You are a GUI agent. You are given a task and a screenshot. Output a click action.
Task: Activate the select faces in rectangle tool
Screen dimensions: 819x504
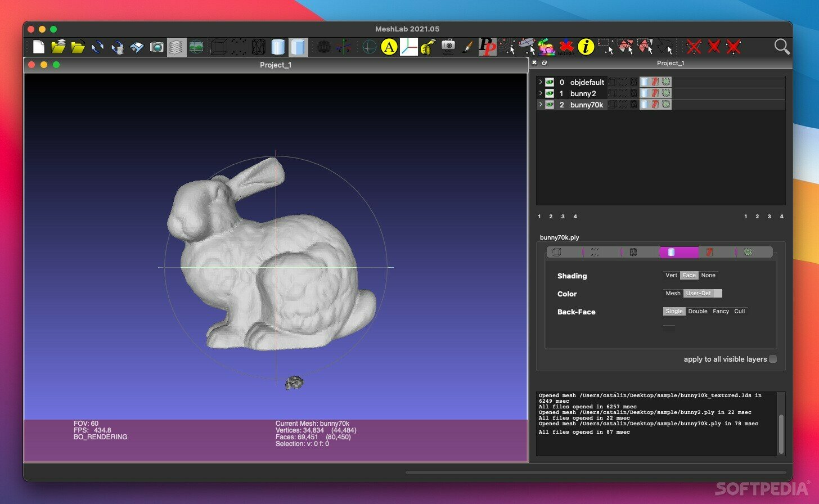pos(625,47)
